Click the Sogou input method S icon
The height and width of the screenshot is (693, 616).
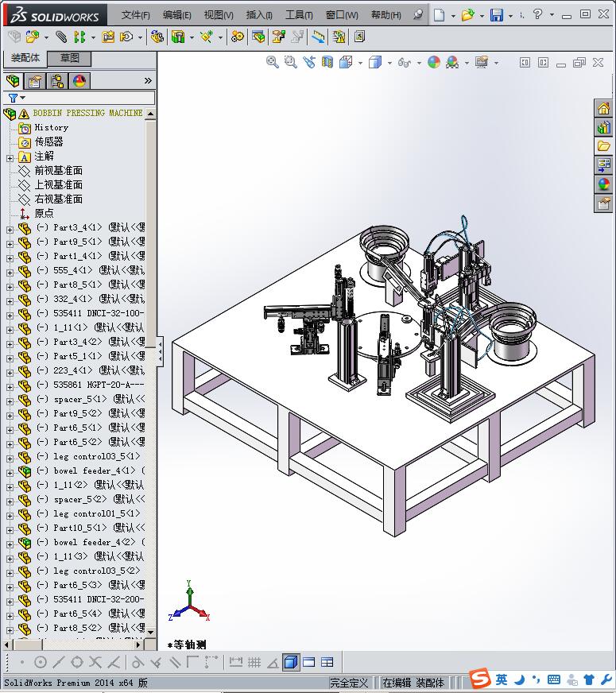click(x=480, y=679)
